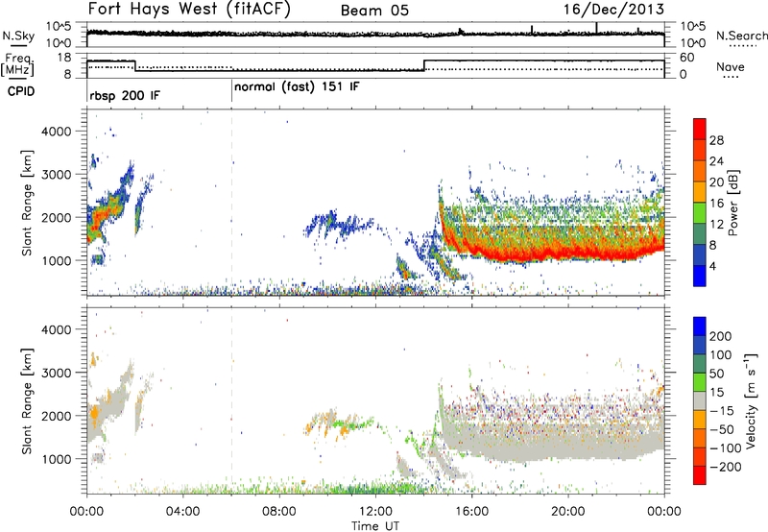Click the '-15' velocity colorbar label
The height and width of the screenshot is (532, 768).
[721, 411]
